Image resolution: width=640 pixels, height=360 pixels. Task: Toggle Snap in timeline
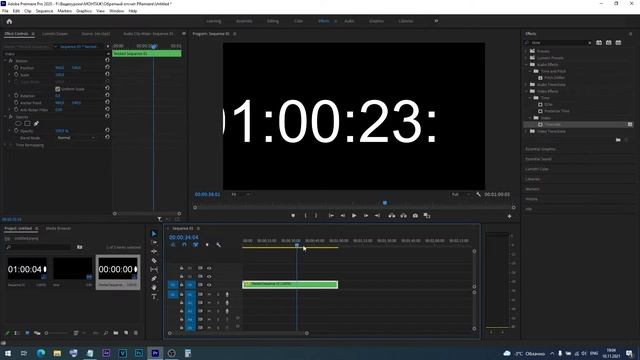[184, 244]
